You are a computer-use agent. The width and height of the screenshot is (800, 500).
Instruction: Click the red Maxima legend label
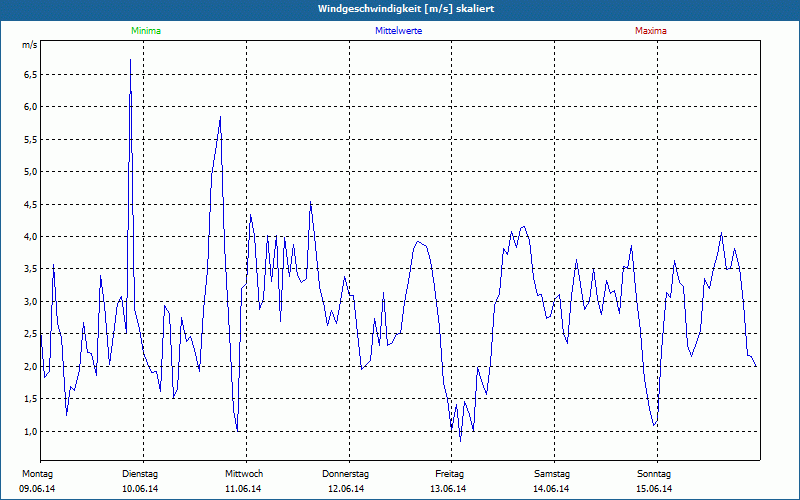pos(651,31)
